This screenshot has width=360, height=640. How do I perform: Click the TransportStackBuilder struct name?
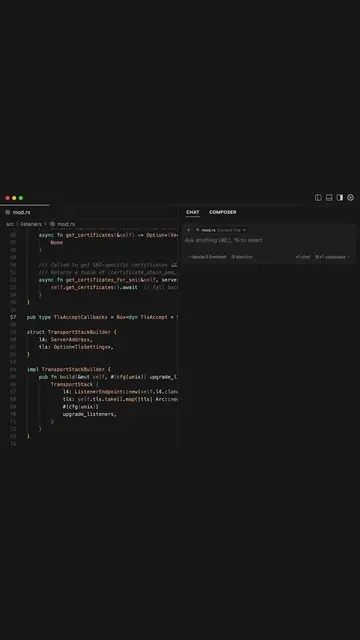click(x=80, y=332)
